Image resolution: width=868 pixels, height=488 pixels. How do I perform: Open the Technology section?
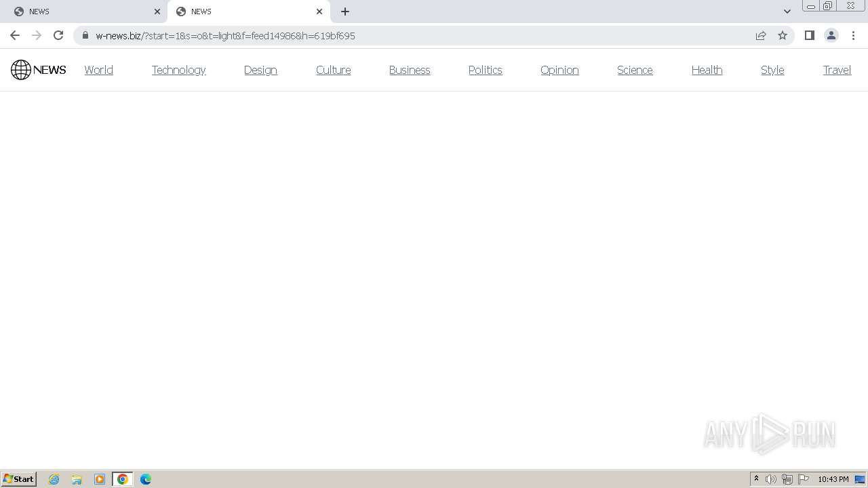179,70
